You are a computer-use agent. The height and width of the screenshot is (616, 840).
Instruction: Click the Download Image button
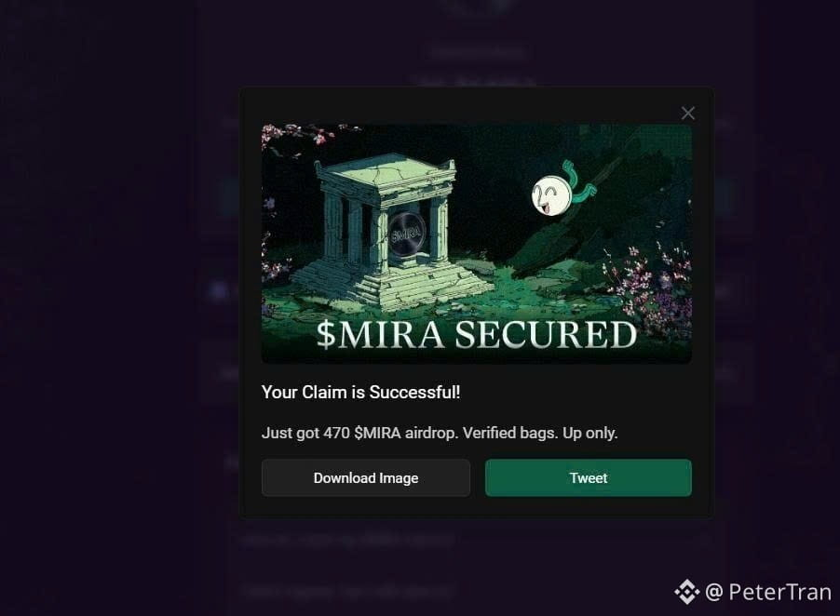366,478
